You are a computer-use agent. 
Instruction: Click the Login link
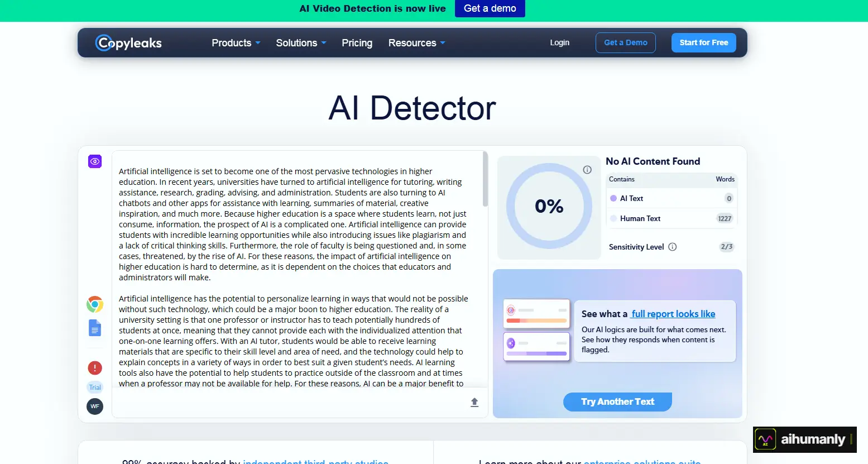(x=560, y=42)
